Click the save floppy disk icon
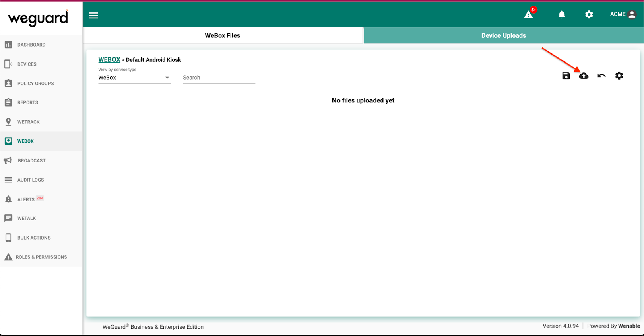The image size is (644, 336). pyautogui.click(x=566, y=76)
